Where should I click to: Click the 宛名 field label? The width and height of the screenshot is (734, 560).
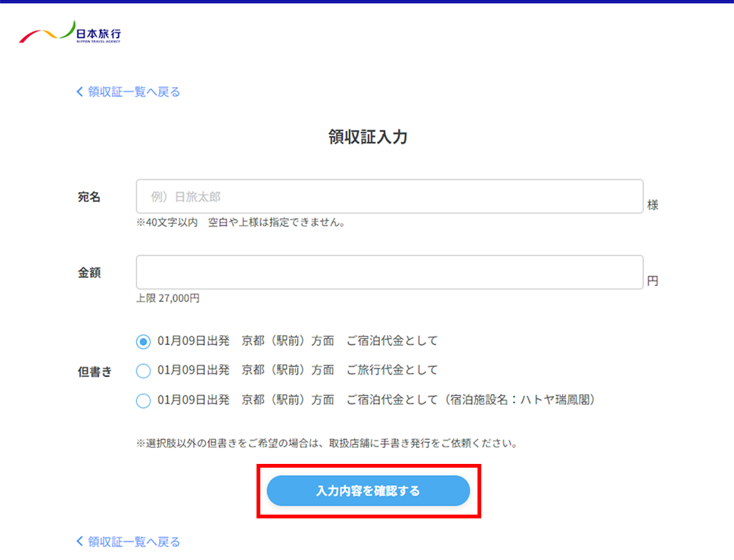[x=89, y=197]
